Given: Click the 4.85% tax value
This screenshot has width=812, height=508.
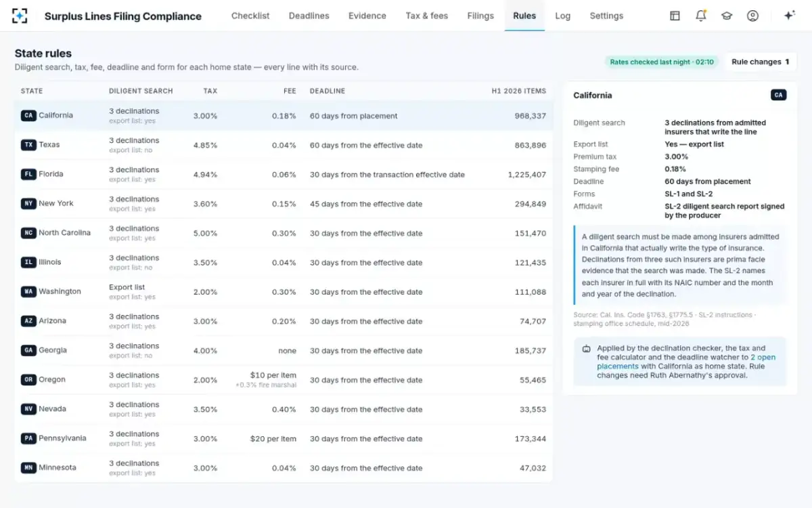Looking at the screenshot, I should coord(206,145).
